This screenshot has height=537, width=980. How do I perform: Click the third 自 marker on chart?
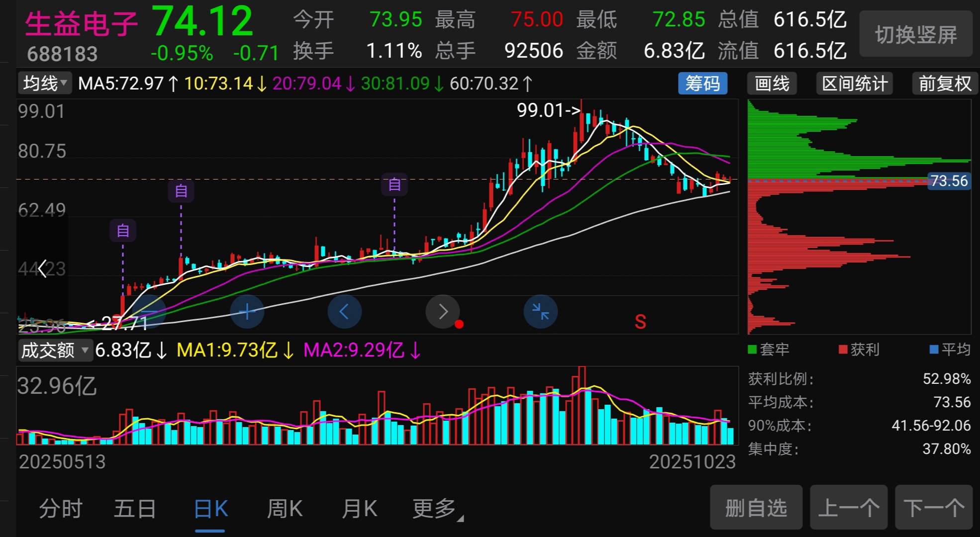tap(394, 185)
